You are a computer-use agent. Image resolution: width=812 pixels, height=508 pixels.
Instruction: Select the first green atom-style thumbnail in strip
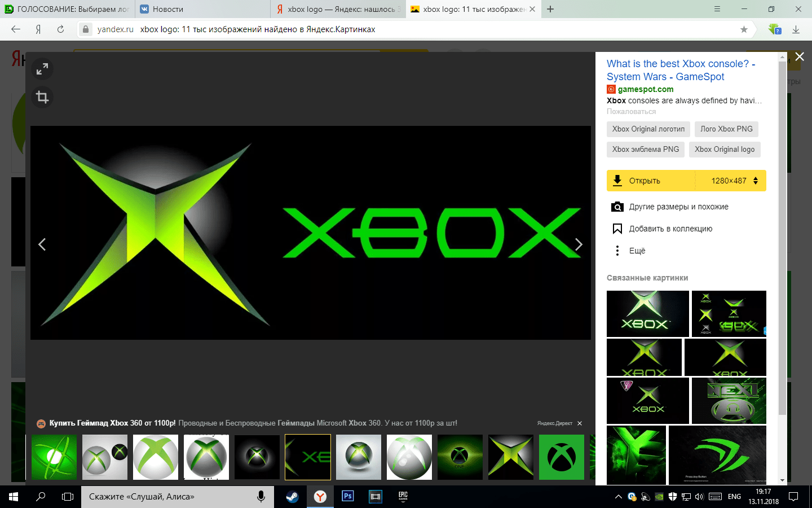point(54,457)
